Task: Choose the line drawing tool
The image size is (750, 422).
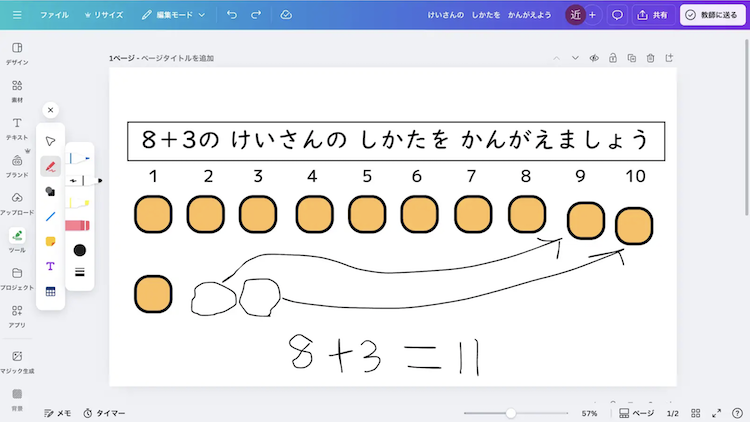Action: (50, 216)
